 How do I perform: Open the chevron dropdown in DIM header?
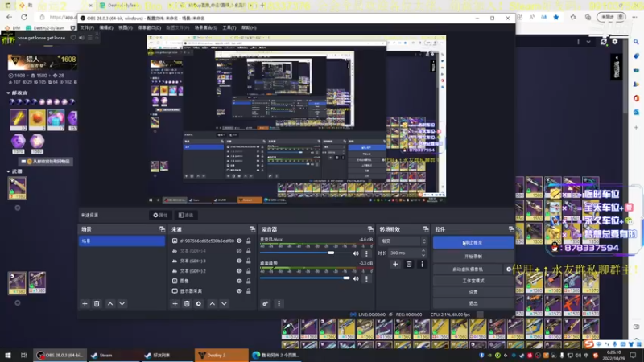pyautogui.click(x=588, y=42)
